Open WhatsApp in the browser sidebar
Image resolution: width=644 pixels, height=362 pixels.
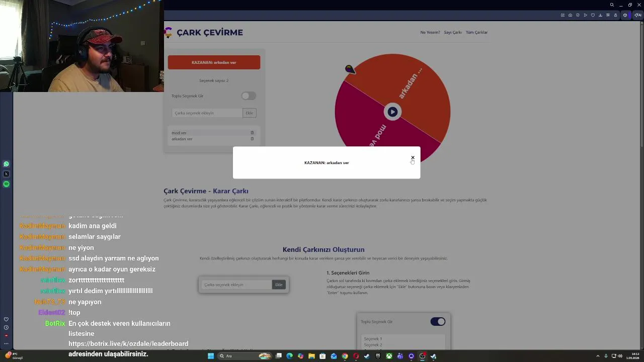coord(6,164)
